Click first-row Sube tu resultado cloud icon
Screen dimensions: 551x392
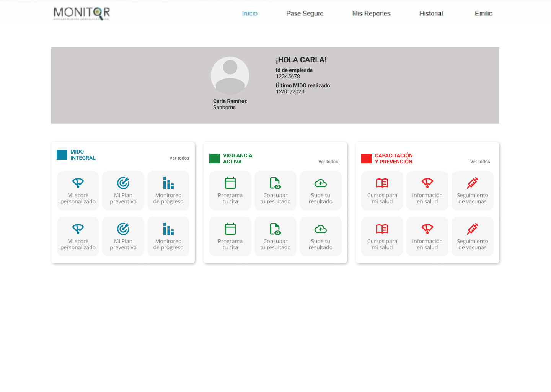tap(321, 183)
